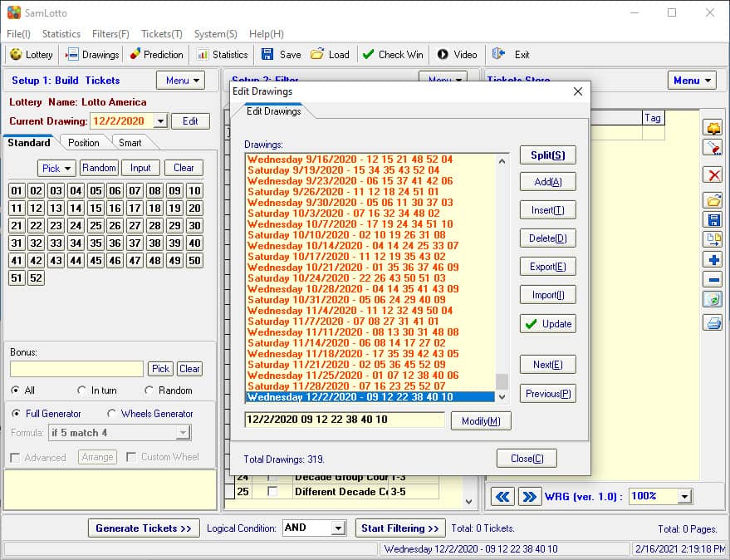Screen dimensions: 730x560
Task: Open the Statistics chart toolbar button
Action: [222, 55]
